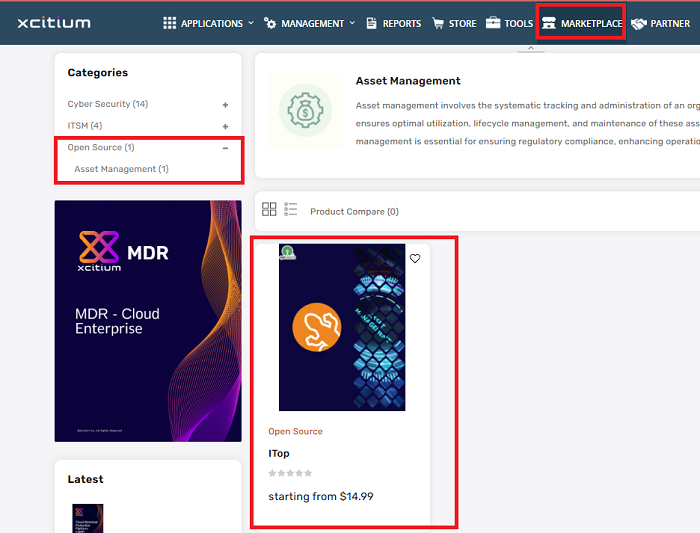This screenshot has height=533, width=700.
Task: Open the ITop product image
Action: (x=342, y=327)
